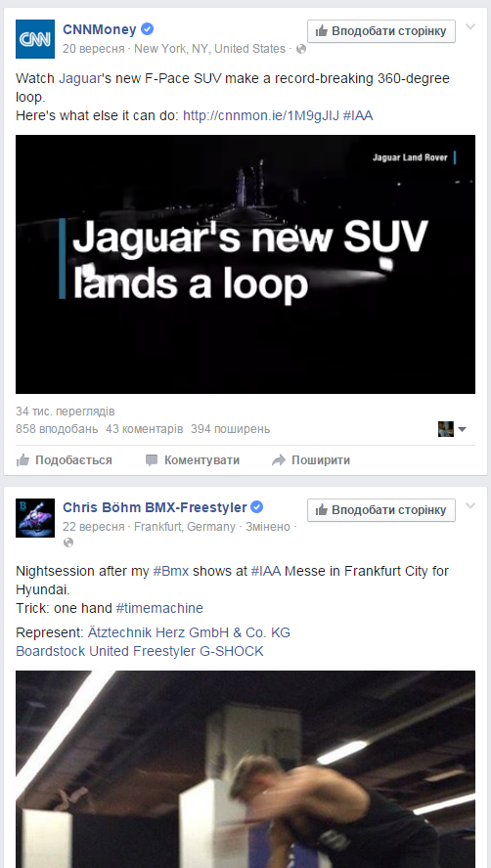Screen dimensions: 491x868
Task: Open the Ätztechnik Herz GmbH & Co. KG link
Action: click(189, 632)
